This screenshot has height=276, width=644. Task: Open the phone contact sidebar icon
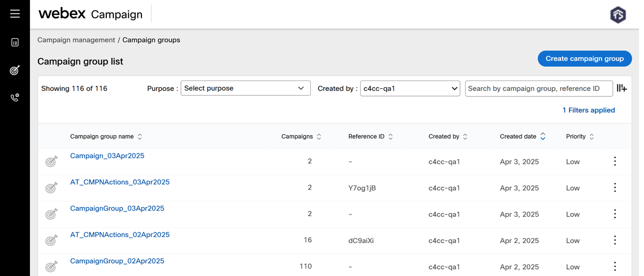click(15, 97)
